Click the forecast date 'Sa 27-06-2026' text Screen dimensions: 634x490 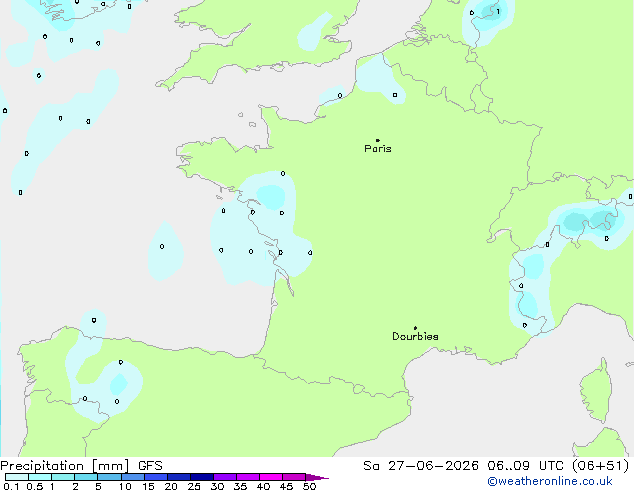(x=421, y=466)
